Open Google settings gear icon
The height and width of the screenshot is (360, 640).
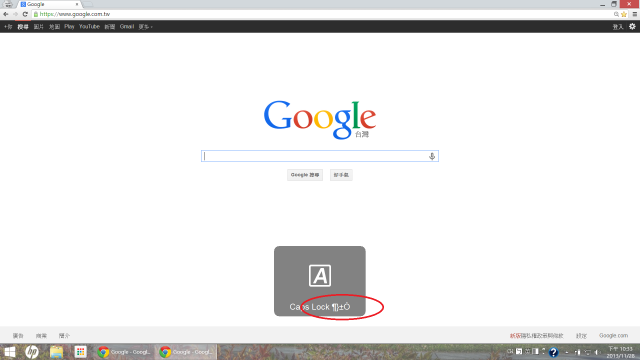pyautogui.click(x=632, y=27)
